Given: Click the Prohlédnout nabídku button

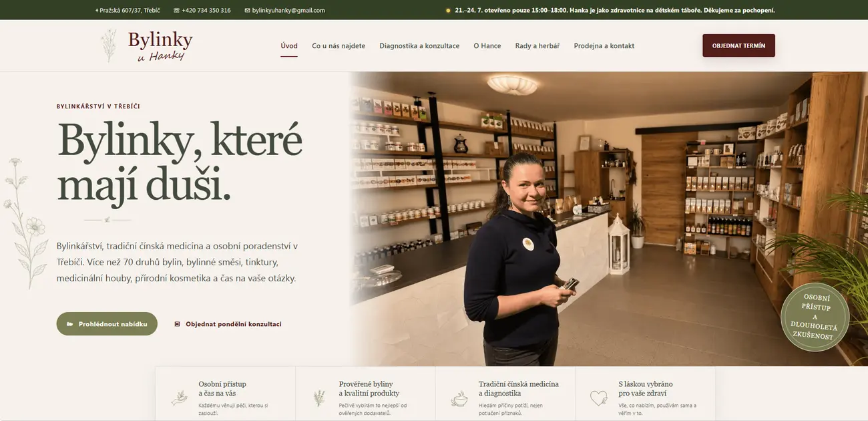Looking at the screenshot, I should (107, 324).
